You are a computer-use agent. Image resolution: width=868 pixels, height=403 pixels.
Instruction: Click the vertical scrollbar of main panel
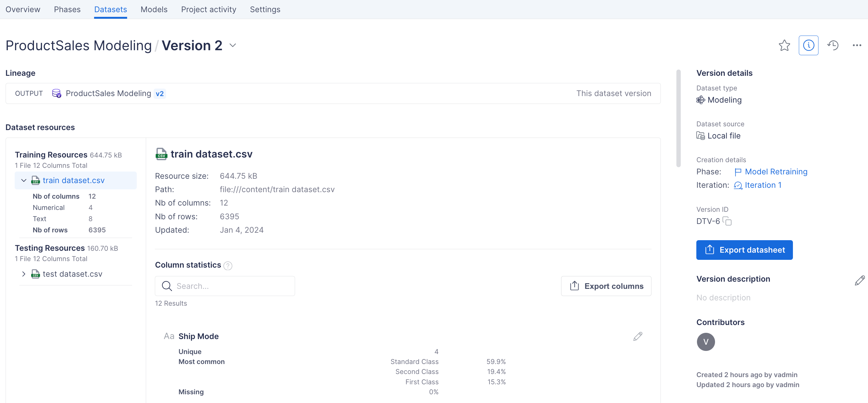point(678,118)
